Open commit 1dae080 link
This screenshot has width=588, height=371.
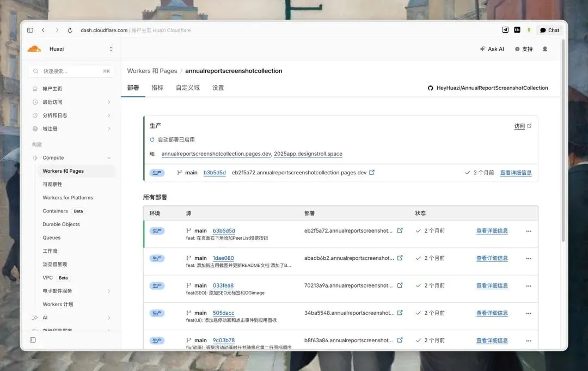[x=223, y=258]
